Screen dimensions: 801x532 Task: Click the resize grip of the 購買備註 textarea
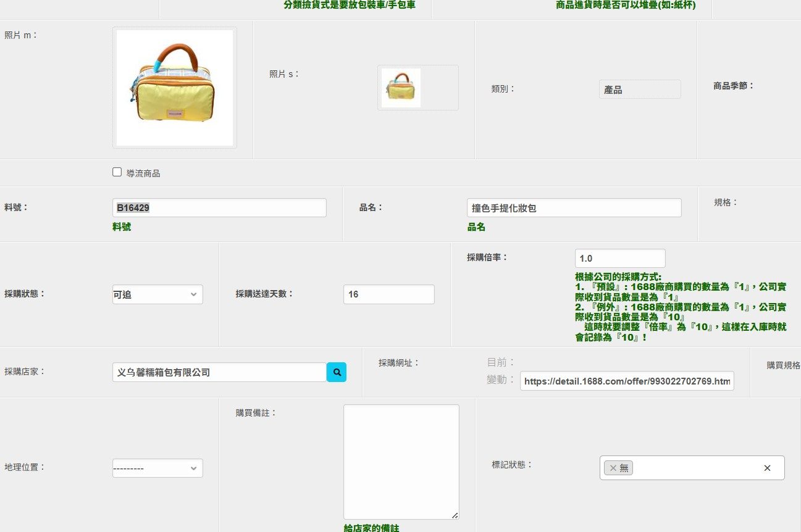[x=455, y=515]
